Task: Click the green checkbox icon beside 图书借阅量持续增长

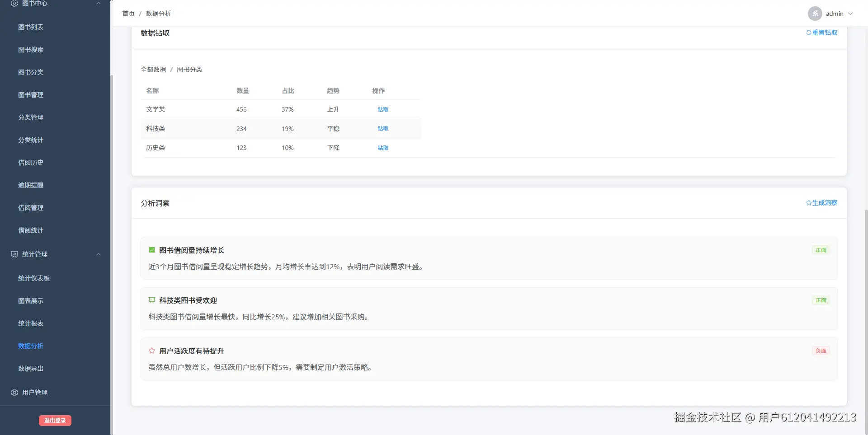Action: click(151, 250)
